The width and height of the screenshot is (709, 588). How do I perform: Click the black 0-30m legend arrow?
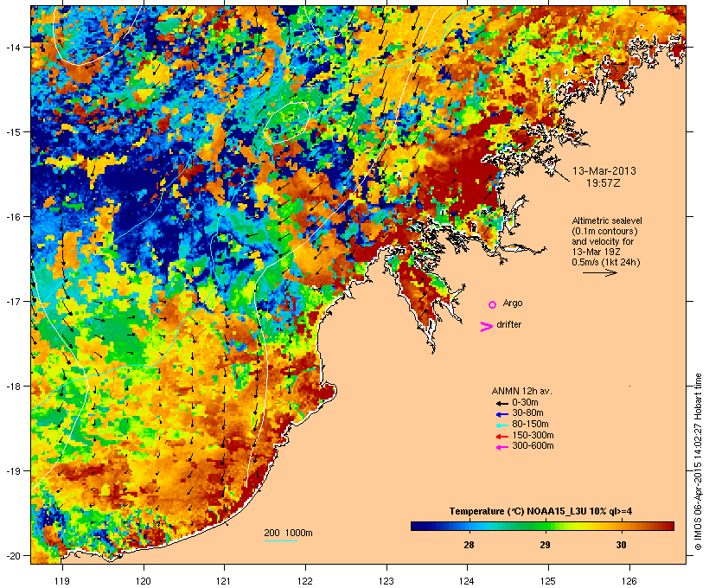tap(502, 404)
